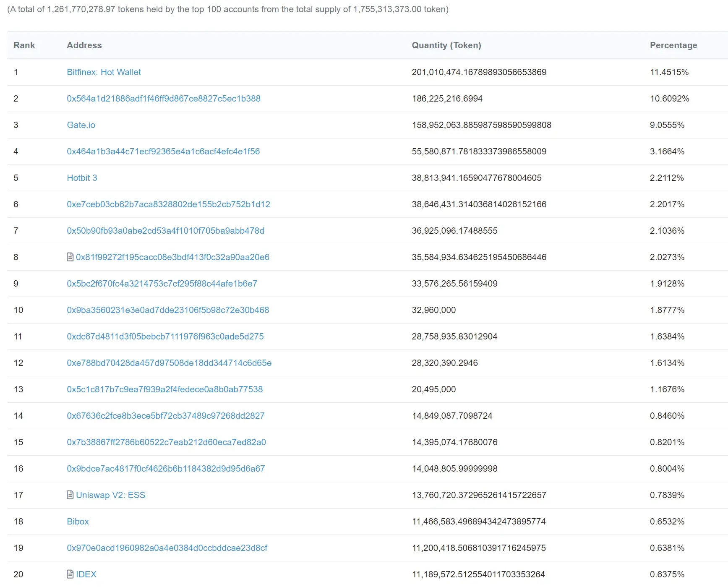Select quantity 201,010,474.16789893056653869
Viewport: 728px width, 587px height.
pos(479,72)
